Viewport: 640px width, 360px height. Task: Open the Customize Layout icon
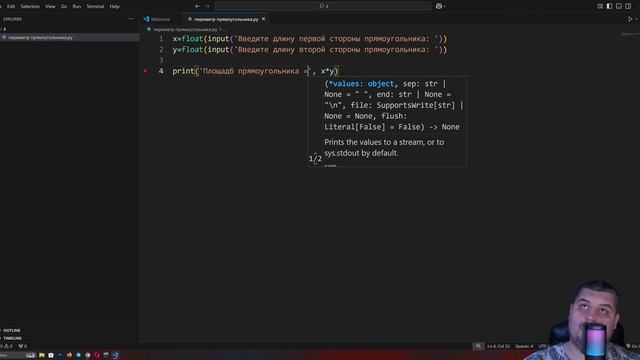pyautogui.click(x=600, y=6)
